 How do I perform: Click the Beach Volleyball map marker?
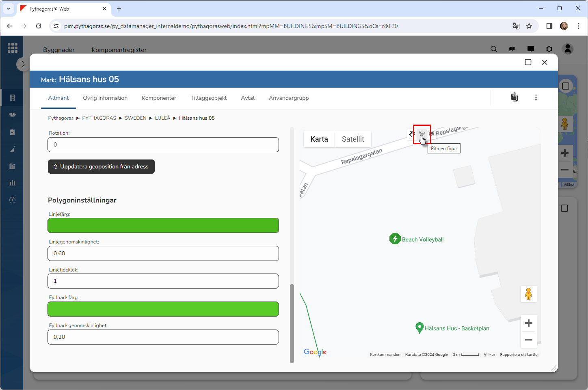click(395, 239)
